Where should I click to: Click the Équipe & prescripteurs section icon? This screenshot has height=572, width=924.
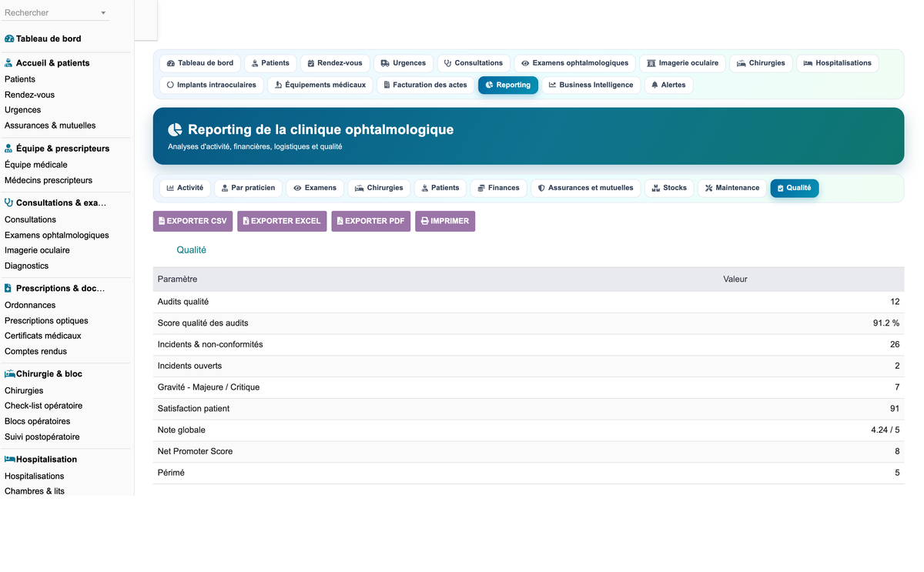click(x=8, y=149)
